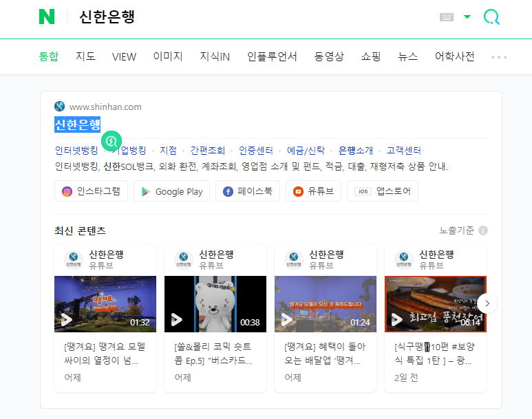Open the '땡겨요 모델 싸이의 열정이' title

(105, 354)
